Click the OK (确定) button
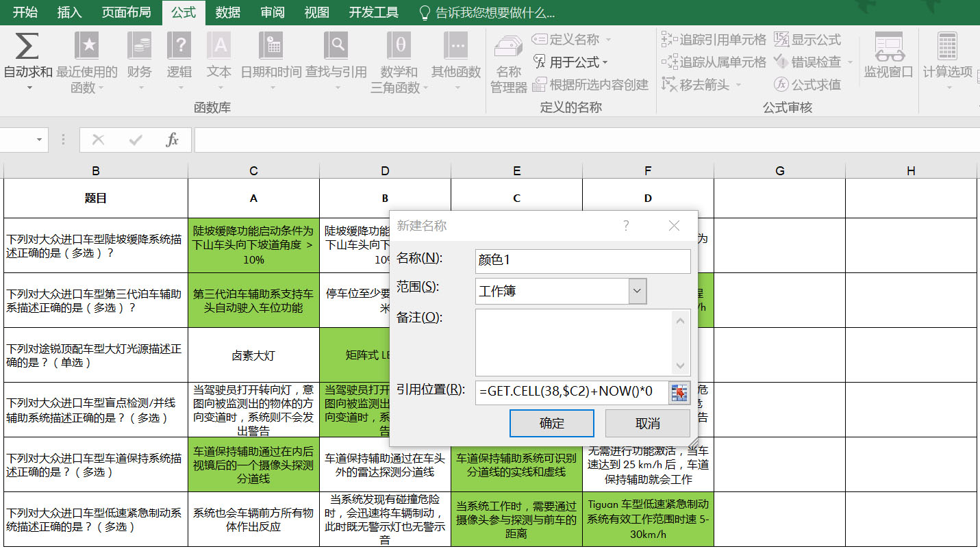 (x=552, y=424)
